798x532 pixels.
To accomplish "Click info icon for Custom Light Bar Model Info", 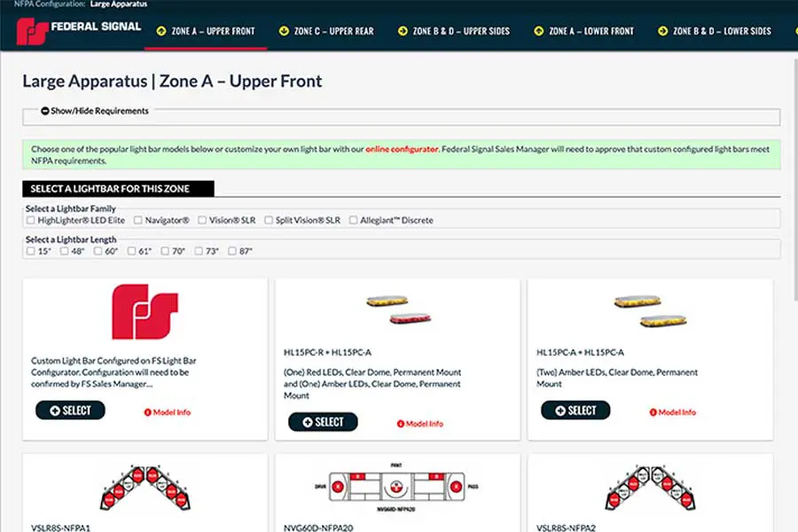I will tap(147, 412).
